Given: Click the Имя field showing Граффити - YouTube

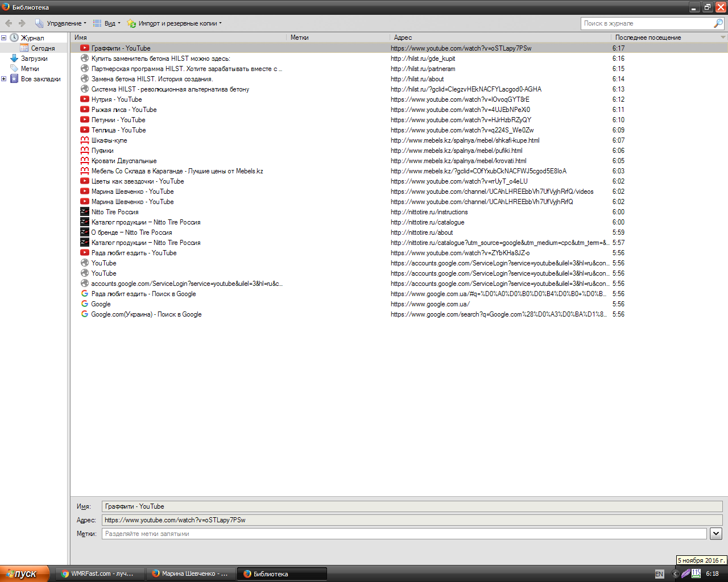Looking at the screenshot, I should [x=412, y=506].
